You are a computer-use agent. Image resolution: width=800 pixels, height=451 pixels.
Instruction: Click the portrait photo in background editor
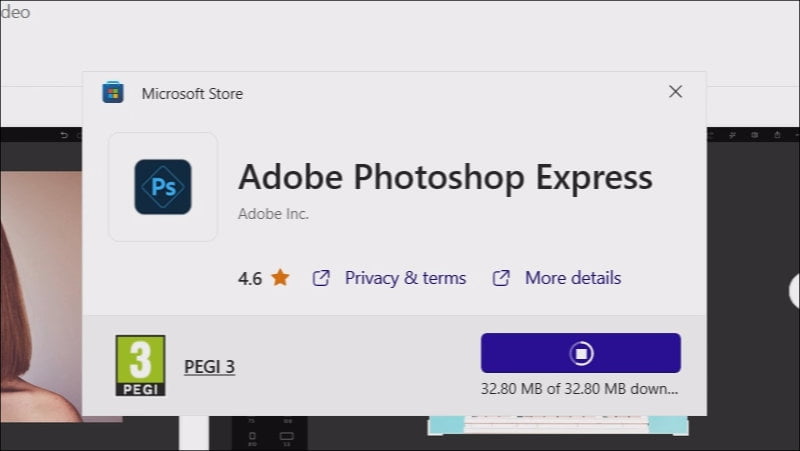click(41, 296)
